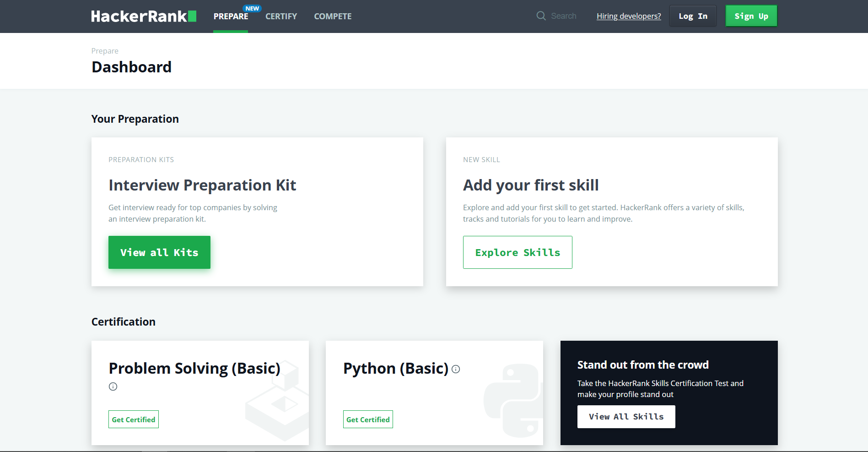Switch to the CERTIFY section
Viewport: 868px width, 452px height.
pyautogui.click(x=281, y=16)
